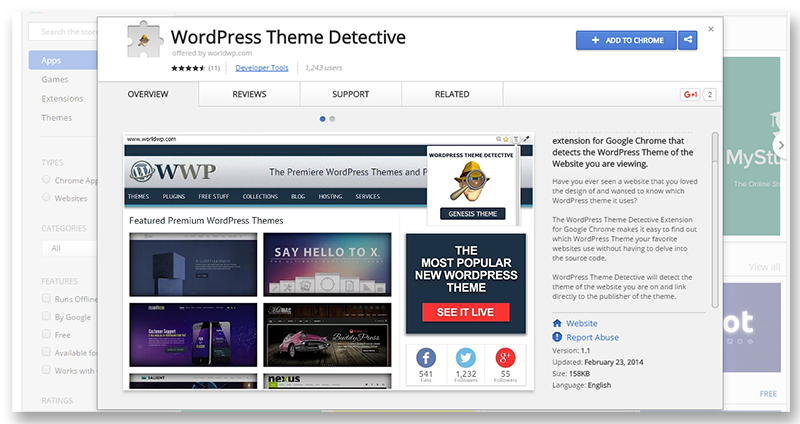This screenshot has height=424, width=800.
Task: Click the Add to Chrome button
Action: coord(627,40)
